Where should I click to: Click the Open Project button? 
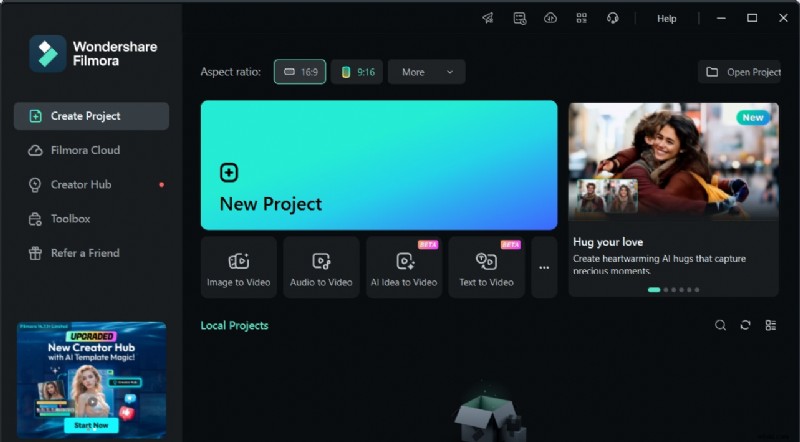743,72
